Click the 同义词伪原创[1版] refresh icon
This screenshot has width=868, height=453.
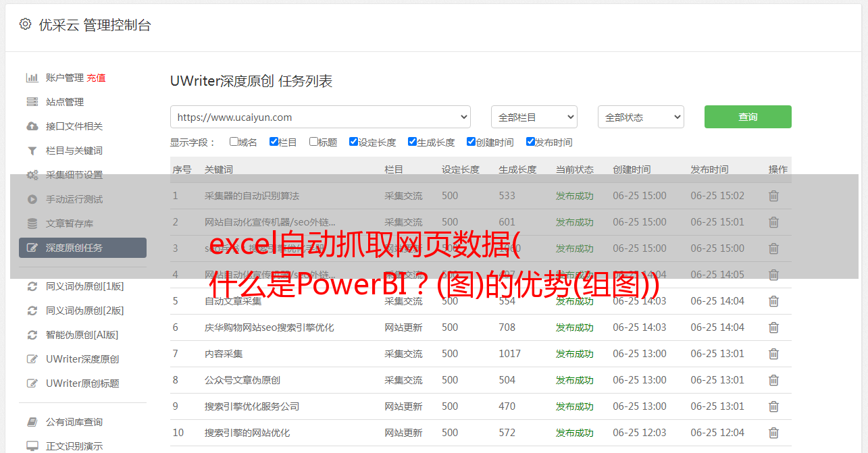32,286
